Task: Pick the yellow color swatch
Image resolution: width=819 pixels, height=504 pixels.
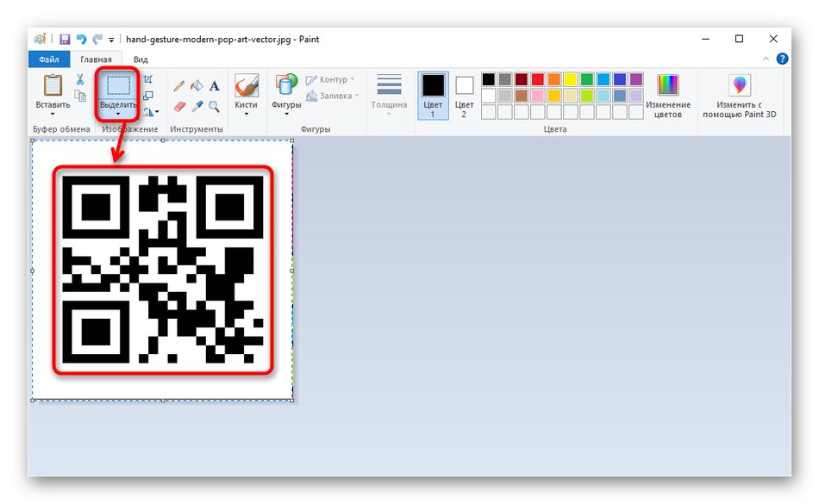Action: (571, 79)
